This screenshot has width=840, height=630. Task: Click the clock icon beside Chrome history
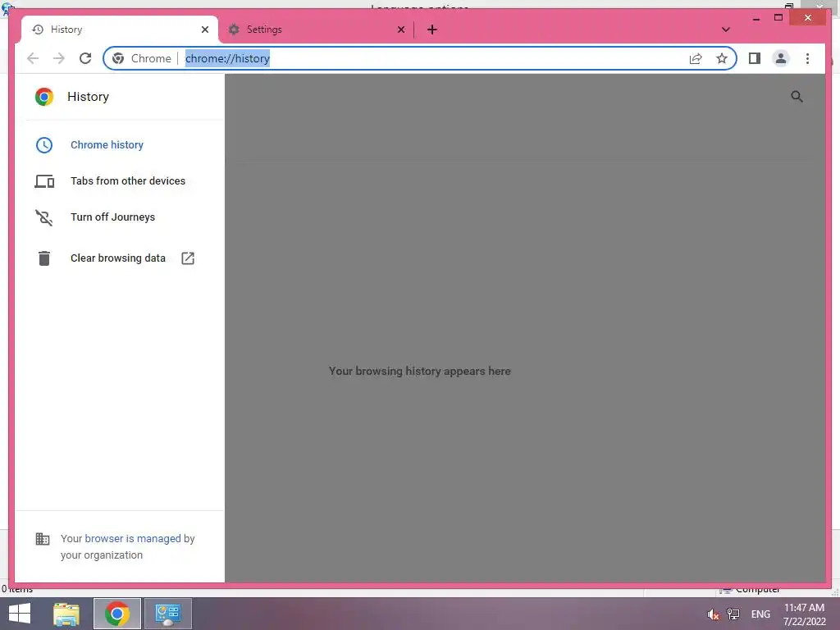[x=44, y=145]
